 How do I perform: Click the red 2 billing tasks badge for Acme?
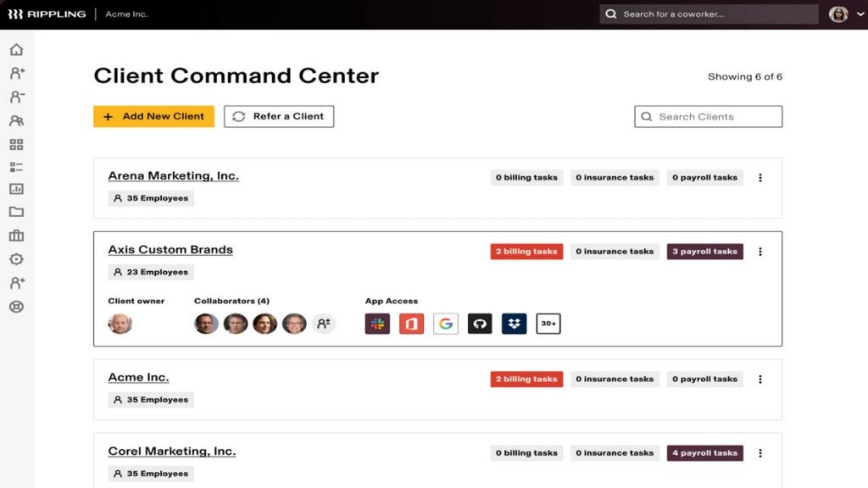(x=526, y=380)
